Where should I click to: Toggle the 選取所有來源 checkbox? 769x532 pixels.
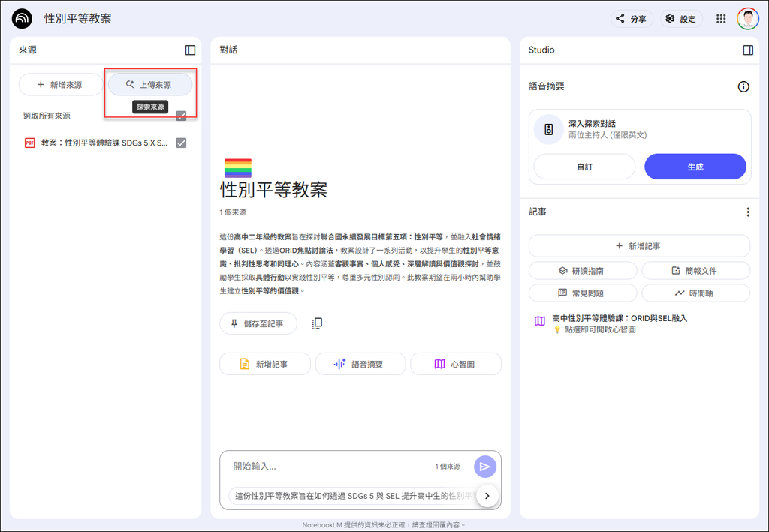[182, 116]
